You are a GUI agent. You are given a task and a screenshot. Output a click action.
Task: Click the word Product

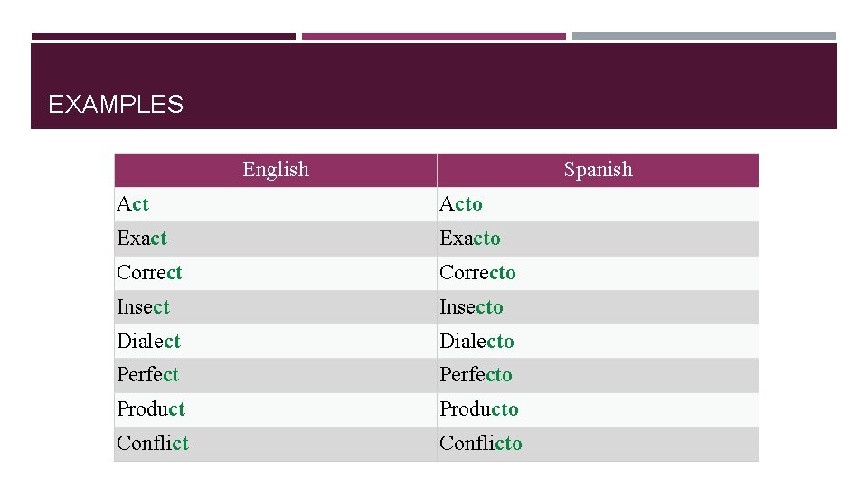pyautogui.click(x=151, y=409)
